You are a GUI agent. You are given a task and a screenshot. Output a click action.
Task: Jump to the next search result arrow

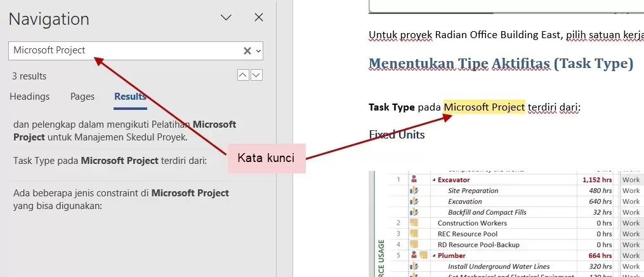click(x=256, y=76)
